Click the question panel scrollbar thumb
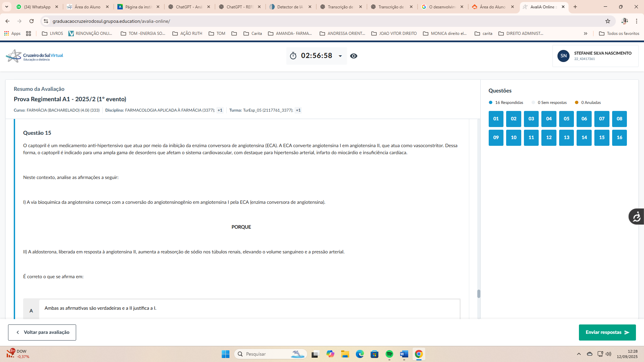Viewport: 644px width, 362px height. (479, 294)
